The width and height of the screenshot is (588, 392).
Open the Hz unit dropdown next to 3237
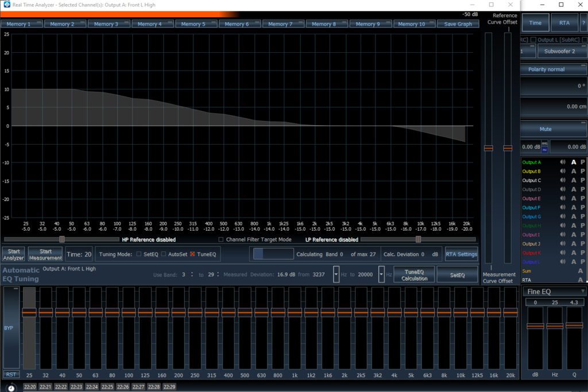(336, 274)
